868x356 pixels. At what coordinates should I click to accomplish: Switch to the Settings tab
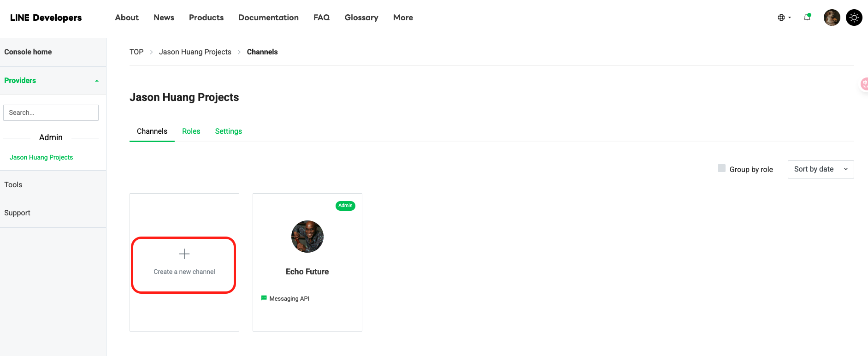tap(228, 131)
